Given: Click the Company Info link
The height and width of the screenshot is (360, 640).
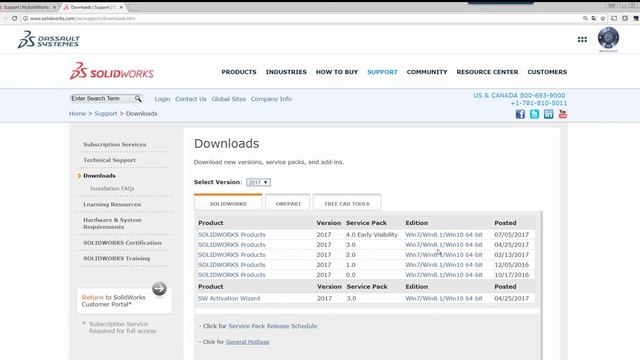Looking at the screenshot, I should click(x=271, y=99).
